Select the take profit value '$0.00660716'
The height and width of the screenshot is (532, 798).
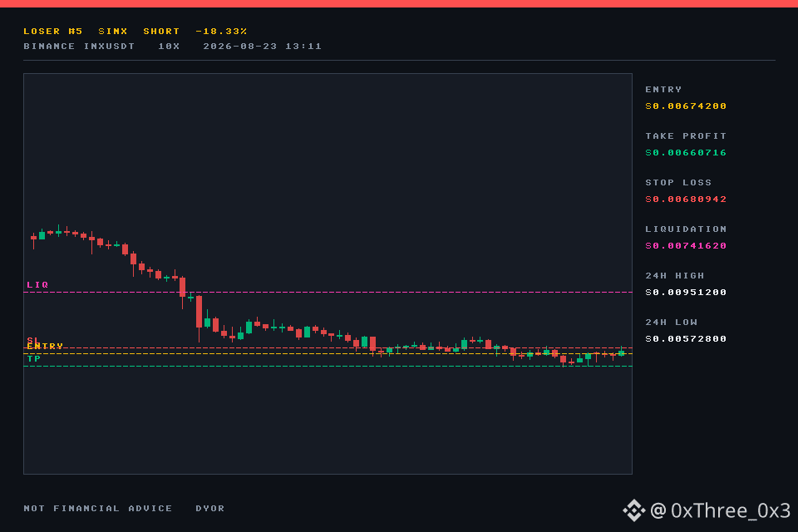pos(686,153)
